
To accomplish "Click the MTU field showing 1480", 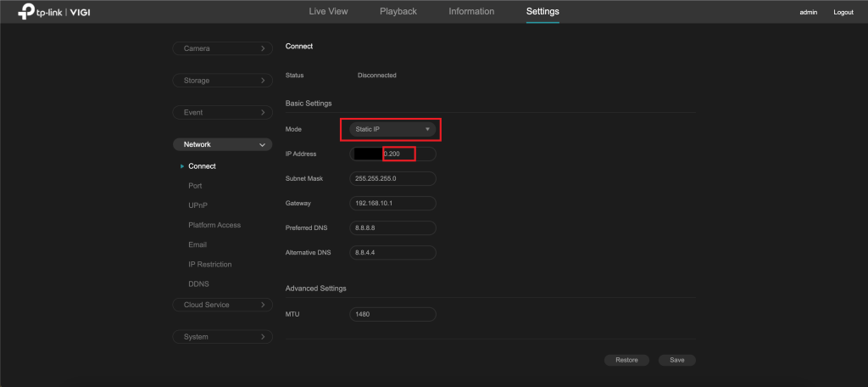I will coord(392,314).
